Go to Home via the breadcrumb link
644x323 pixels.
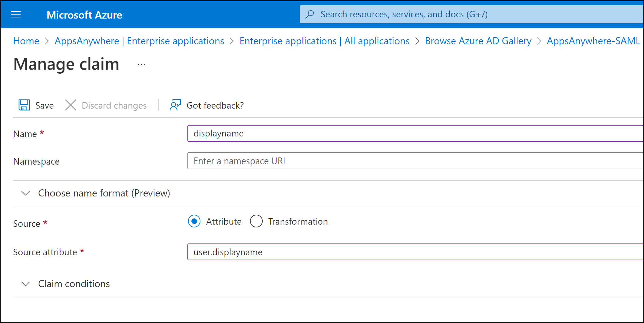pos(26,41)
